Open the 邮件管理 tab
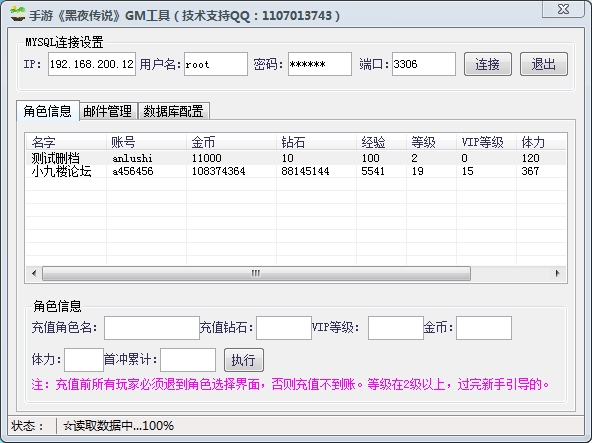 [109, 111]
